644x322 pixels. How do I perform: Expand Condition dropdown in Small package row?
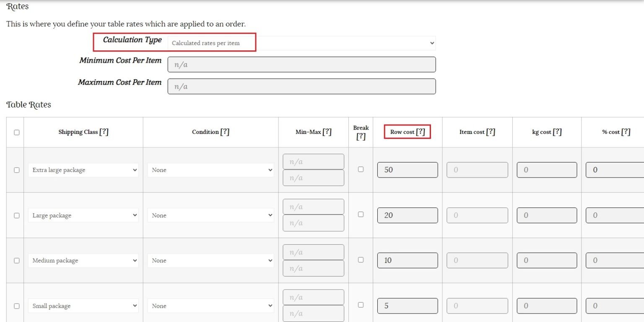tap(210, 306)
